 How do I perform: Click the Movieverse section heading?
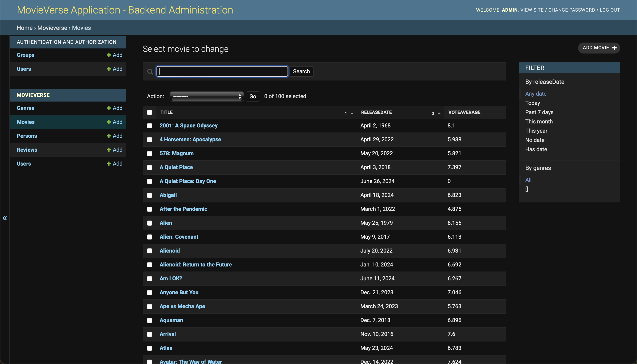click(33, 95)
